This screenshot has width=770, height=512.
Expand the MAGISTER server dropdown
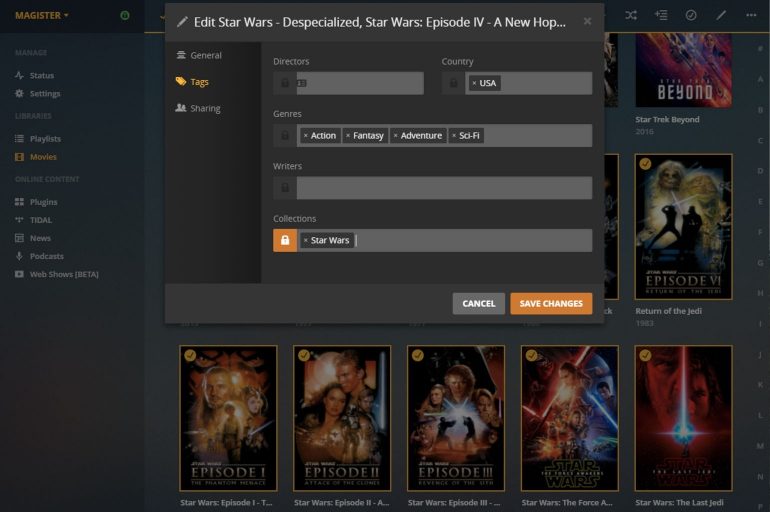(42, 15)
